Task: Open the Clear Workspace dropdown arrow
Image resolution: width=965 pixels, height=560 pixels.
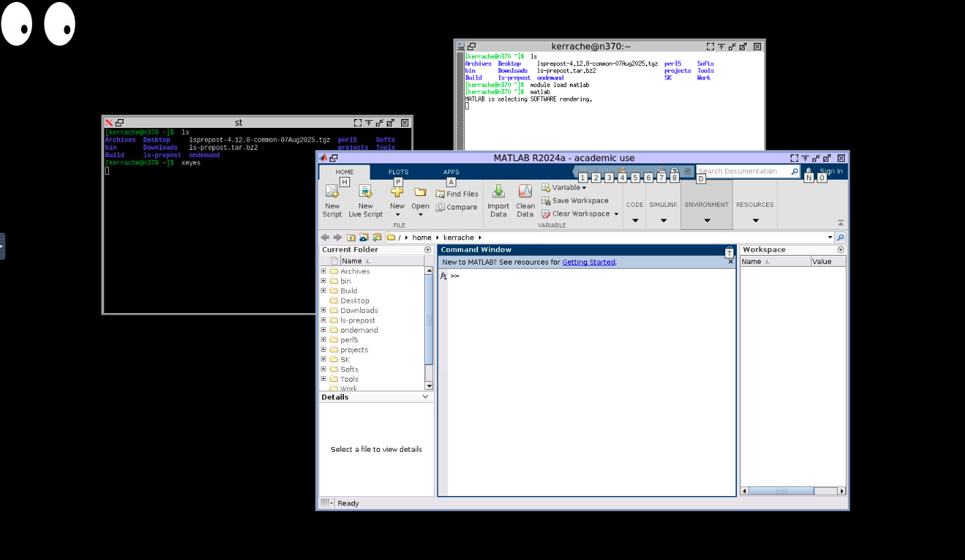Action: click(x=616, y=214)
